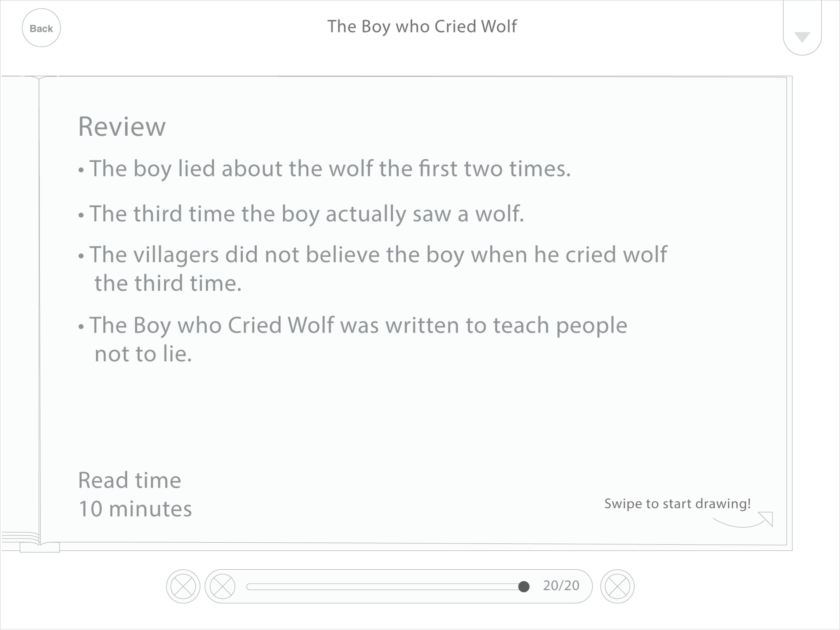Click the curved swipe arrow icon
Screen dimensions: 840x630
pyautogui.click(x=743, y=520)
